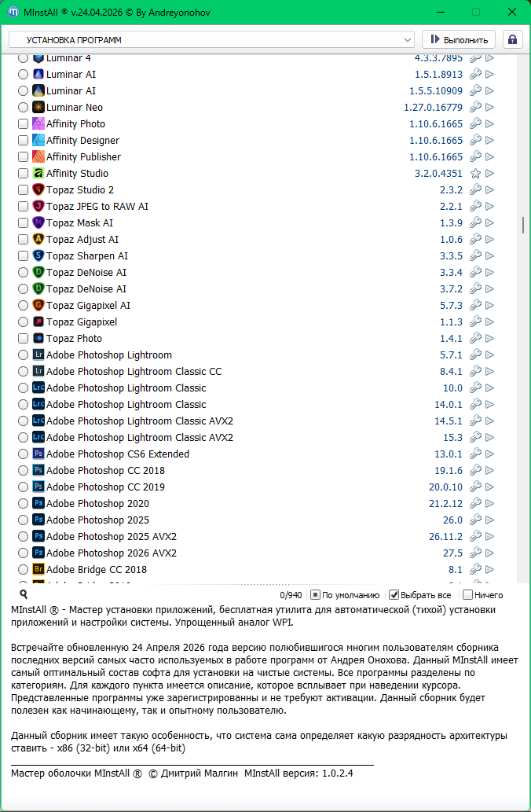Click the "Выполнить" button
531x812 pixels.
pos(459,39)
